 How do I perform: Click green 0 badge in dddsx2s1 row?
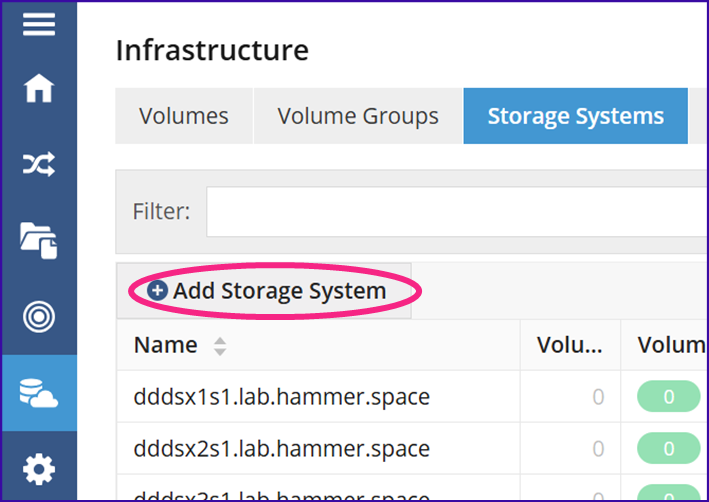[x=669, y=449]
